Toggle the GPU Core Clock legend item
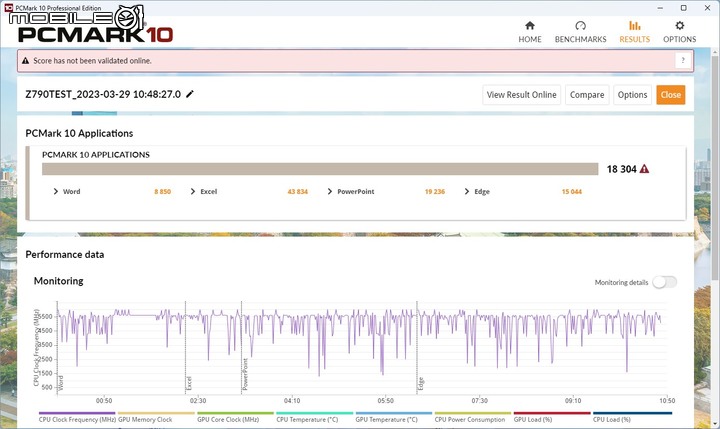The image size is (720, 429). pos(235,418)
